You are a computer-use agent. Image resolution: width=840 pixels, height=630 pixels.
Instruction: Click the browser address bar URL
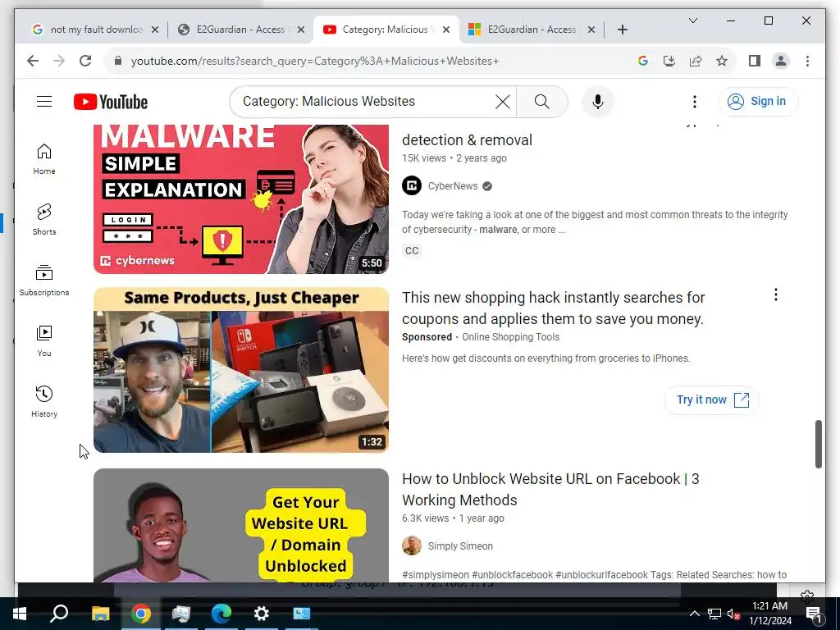coord(315,61)
